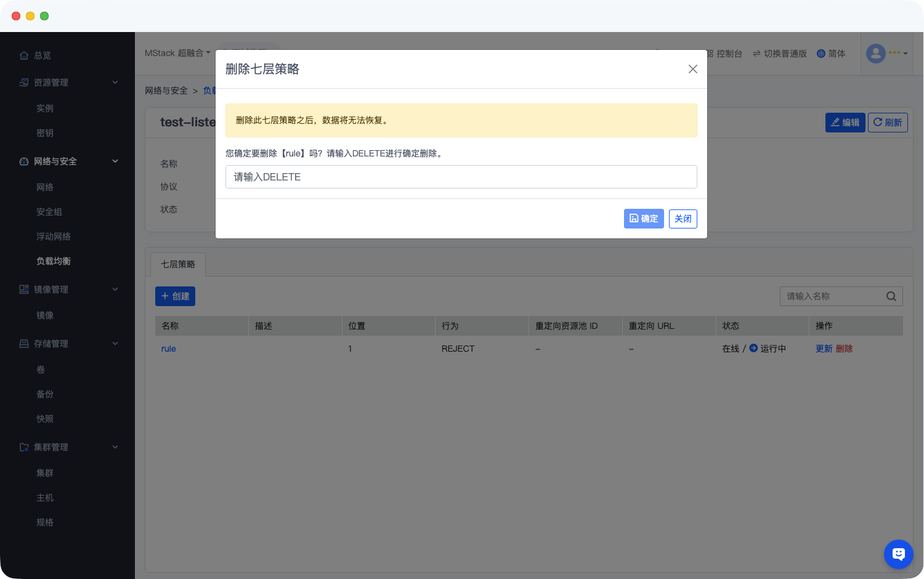Click 确定 to confirm deletion
This screenshot has width=924, height=579.
tap(643, 219)
